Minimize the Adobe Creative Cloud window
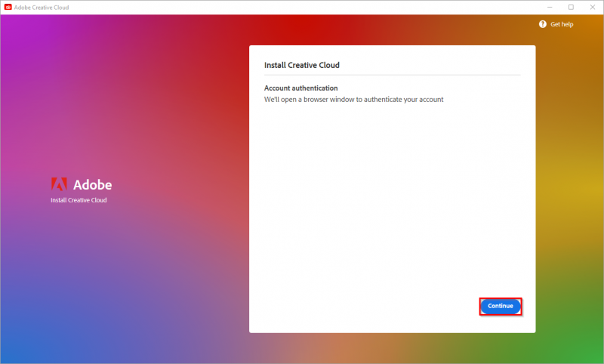The image size is (604, 364). 550,8
